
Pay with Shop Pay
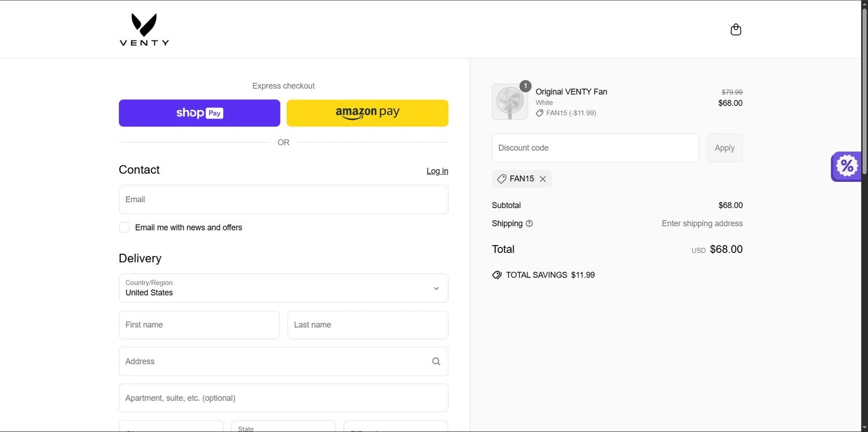tap(200, 113)
